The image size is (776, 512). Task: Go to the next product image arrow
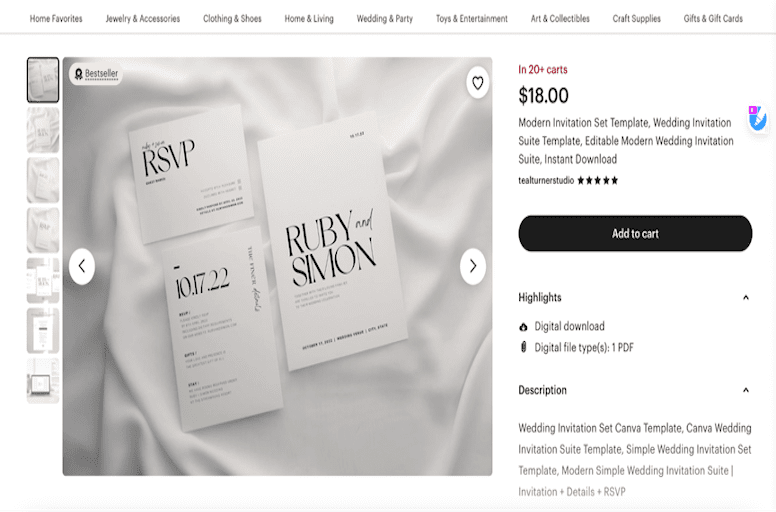coord(473,267)
